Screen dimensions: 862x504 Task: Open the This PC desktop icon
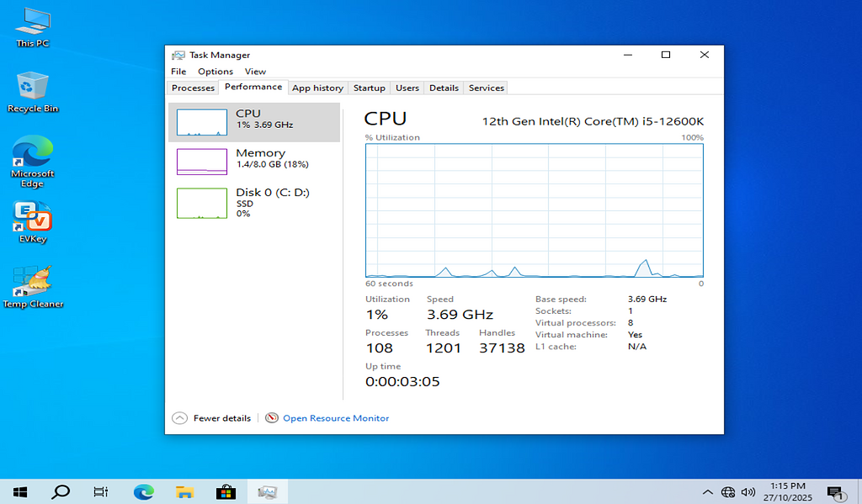coord(33,24)
